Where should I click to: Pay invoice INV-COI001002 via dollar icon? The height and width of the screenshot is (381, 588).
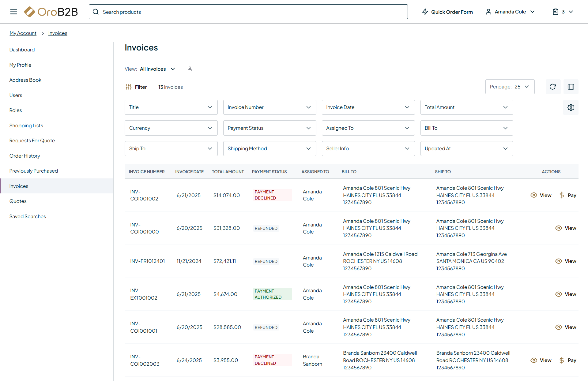point(562,195)
